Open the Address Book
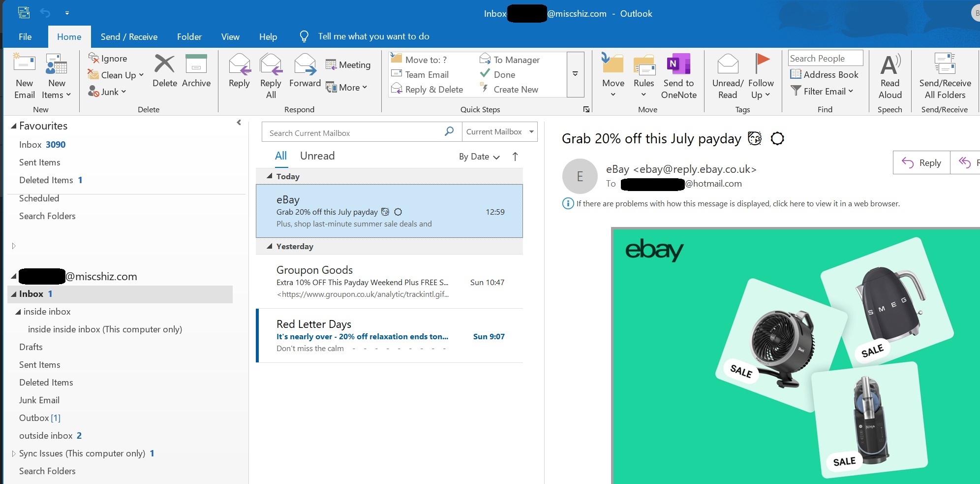Viewport: 980px width, 484px height. (x=825, y=74)
